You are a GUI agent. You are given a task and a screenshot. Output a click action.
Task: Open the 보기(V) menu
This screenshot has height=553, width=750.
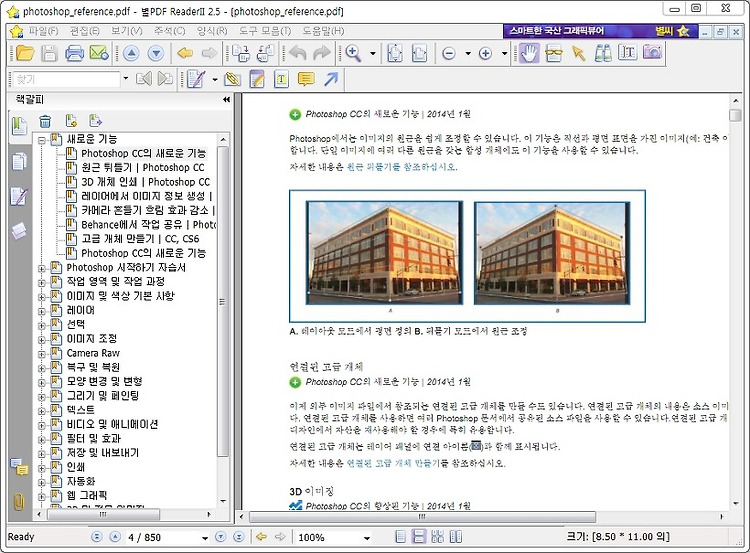click(x=127, y=31)
